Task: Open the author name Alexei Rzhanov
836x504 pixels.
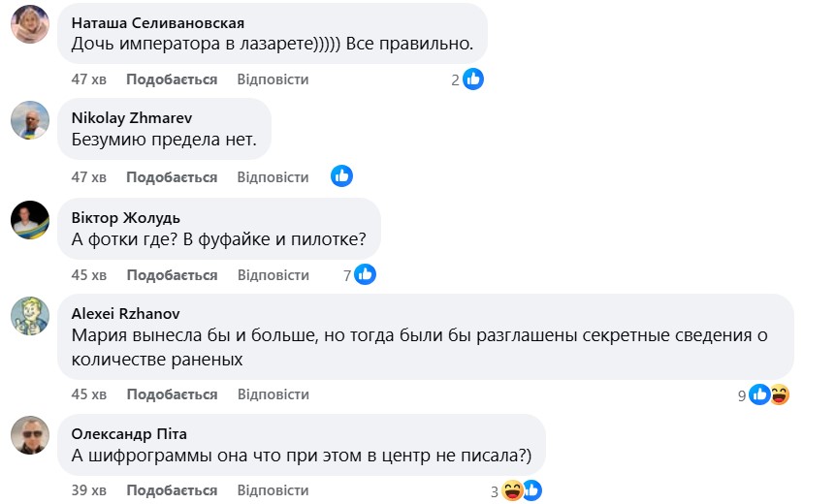Action: 126,313
